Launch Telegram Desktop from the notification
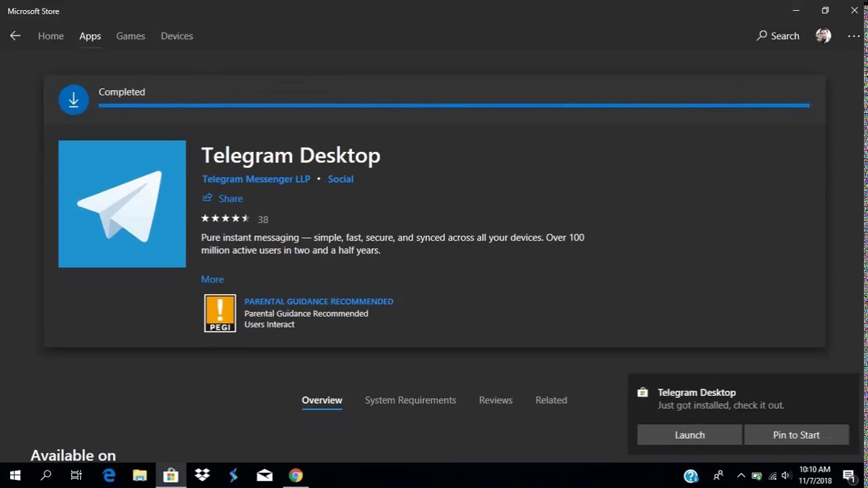The width and height of the screenshot is (868, 488). [x=690, y=435]
